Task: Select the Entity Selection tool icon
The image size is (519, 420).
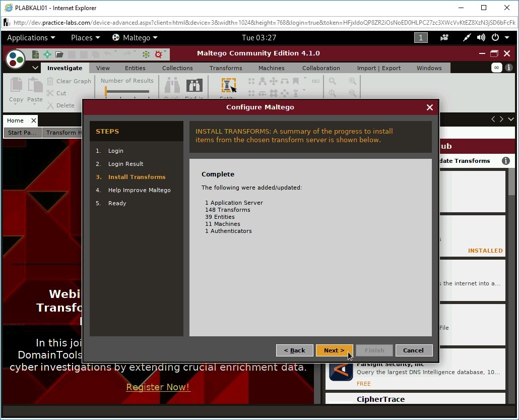Action: 228,86
